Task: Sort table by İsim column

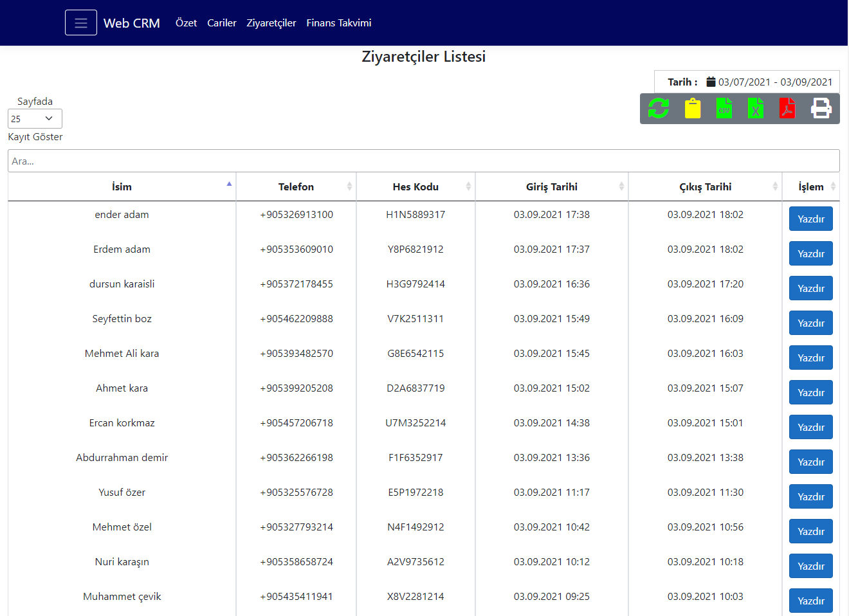Action: tap(122, 186)
